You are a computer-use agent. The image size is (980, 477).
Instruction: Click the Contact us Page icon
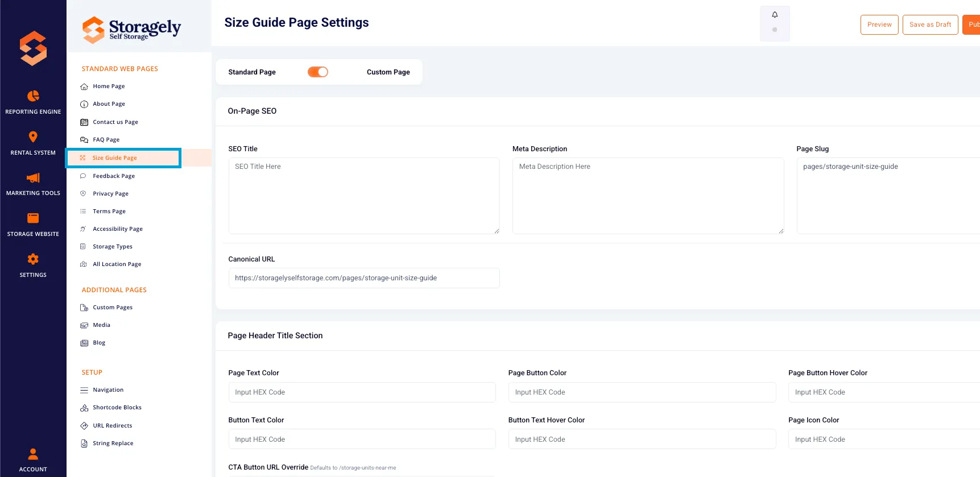coord(84,122)
